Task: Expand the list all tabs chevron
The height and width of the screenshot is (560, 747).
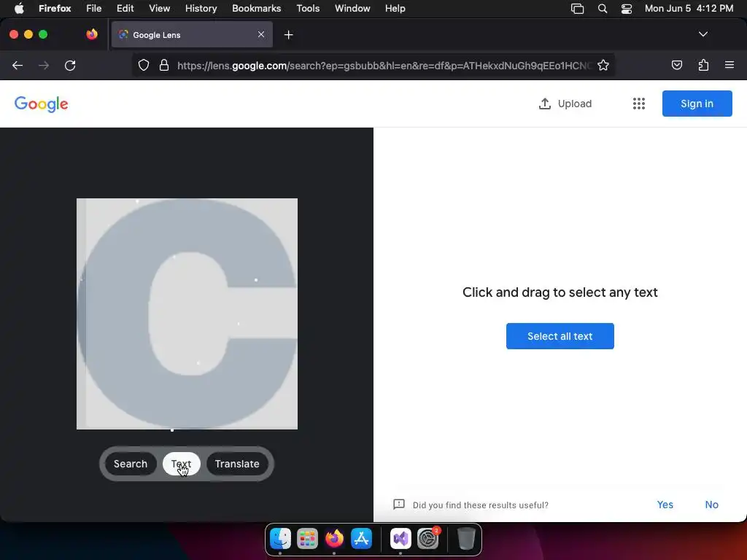Action: 703,34
